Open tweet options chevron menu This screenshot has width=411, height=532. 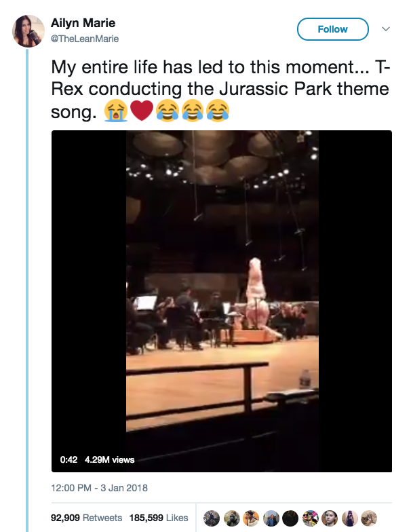click(x=386, y=29)
